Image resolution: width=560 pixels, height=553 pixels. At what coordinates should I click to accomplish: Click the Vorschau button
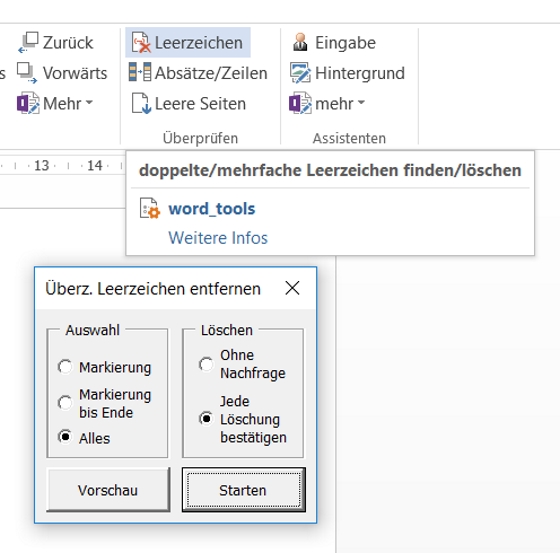(108, 490)
